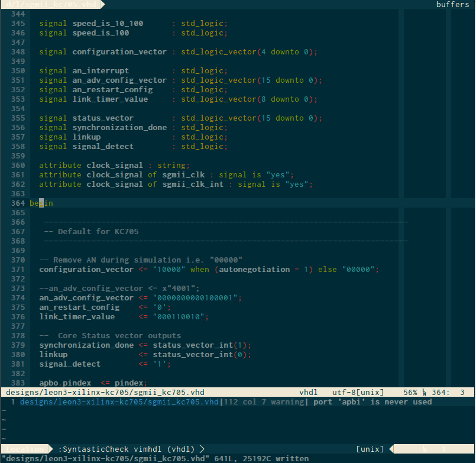Click 'signal_detect' declaration on line 358
Image resolution: width=476 pixels, height=463 pixels.
[103, 146]
